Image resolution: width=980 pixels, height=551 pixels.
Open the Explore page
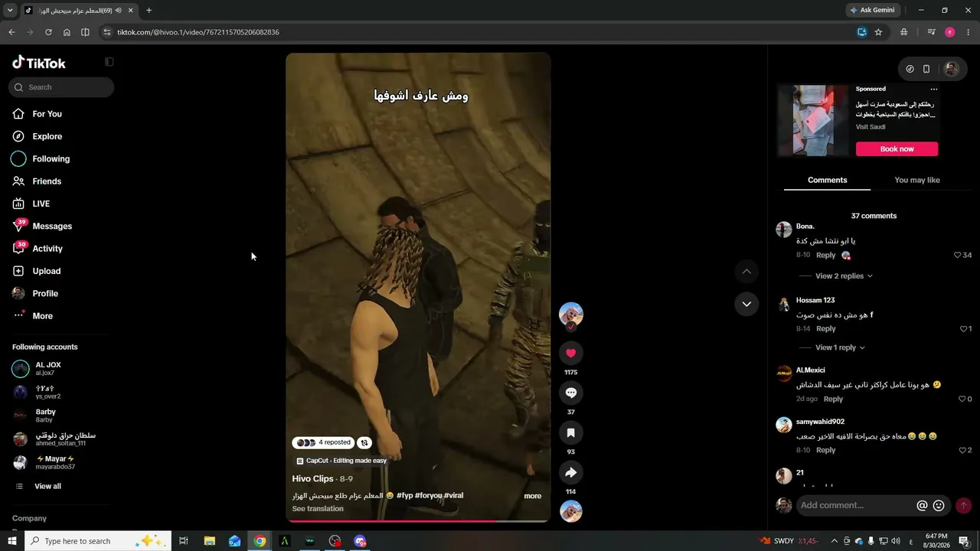(x=47, y=136)
